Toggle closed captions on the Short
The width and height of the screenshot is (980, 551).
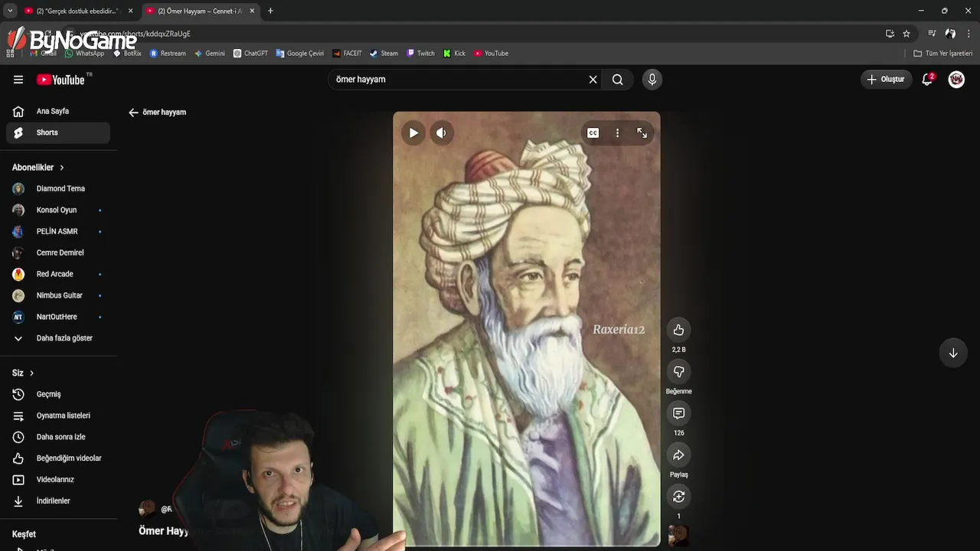click(x=593, y=133)
